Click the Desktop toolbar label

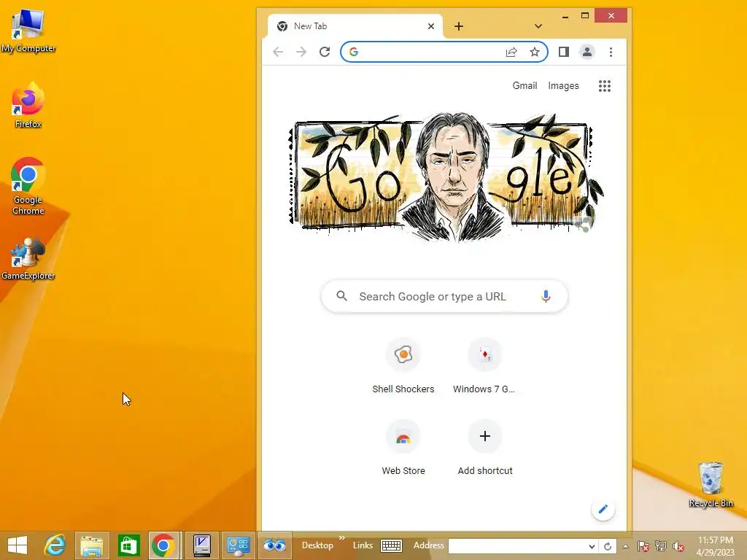pyautogui.click(x=317, y=545)
